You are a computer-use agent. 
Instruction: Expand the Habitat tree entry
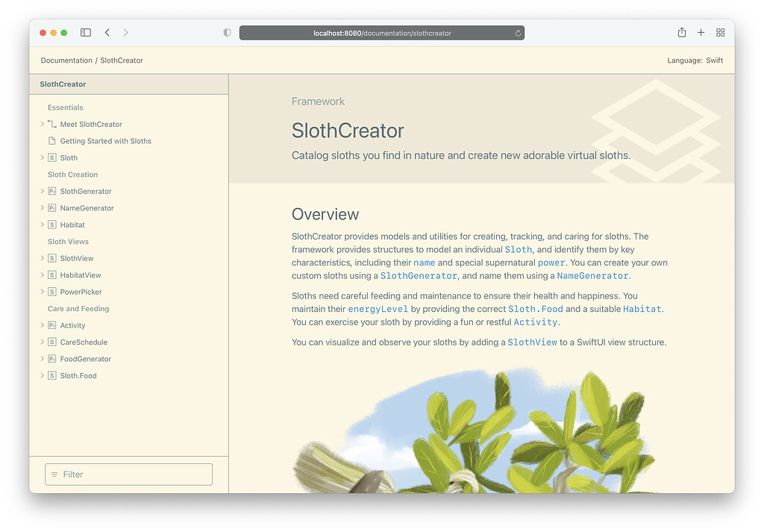pos(42,225)
